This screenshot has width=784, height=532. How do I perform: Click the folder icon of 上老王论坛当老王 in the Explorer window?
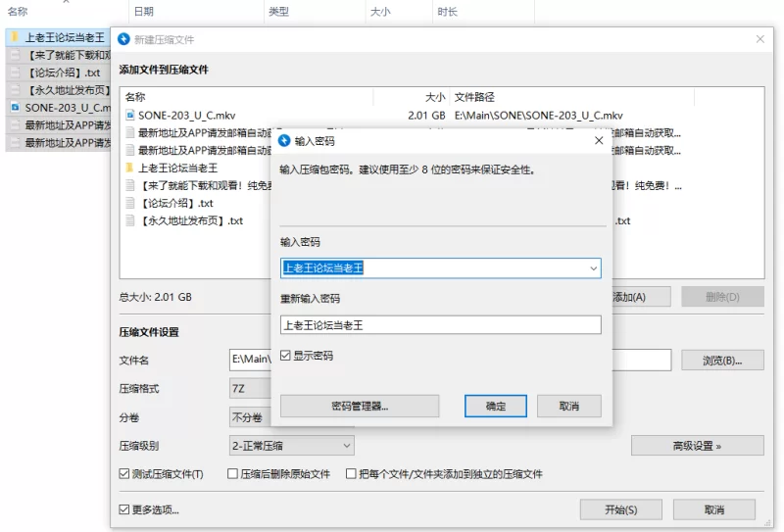coord(15,37)
